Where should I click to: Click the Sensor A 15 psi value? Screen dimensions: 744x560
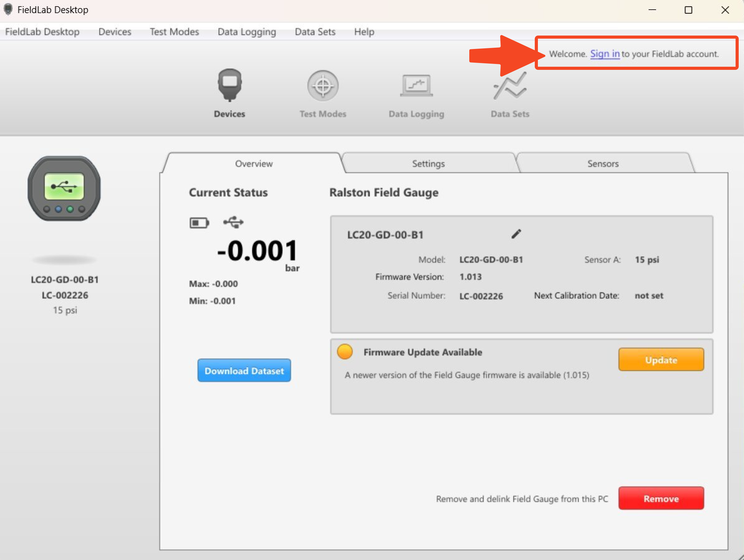pos(647,260)
